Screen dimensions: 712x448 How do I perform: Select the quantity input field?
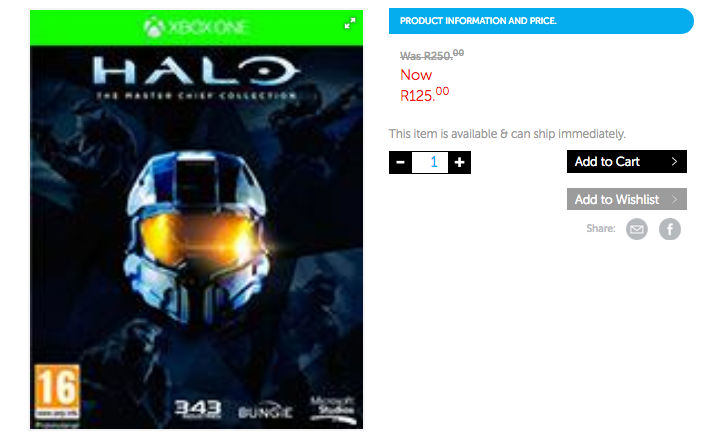[430, 162]
